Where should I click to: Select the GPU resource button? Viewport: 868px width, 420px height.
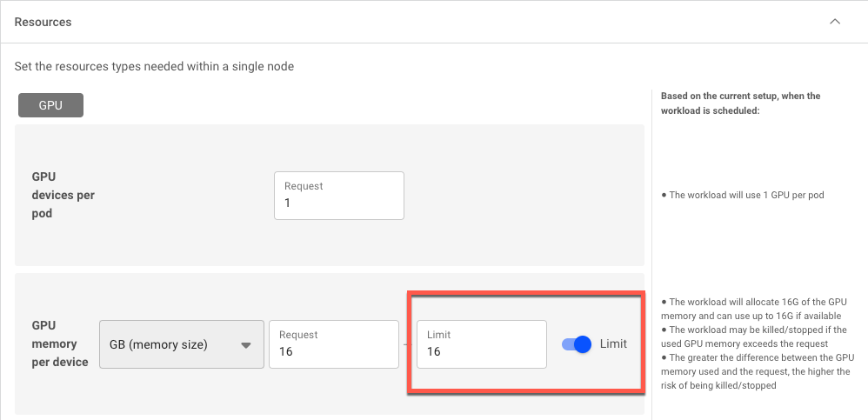(x=51, y=105)
